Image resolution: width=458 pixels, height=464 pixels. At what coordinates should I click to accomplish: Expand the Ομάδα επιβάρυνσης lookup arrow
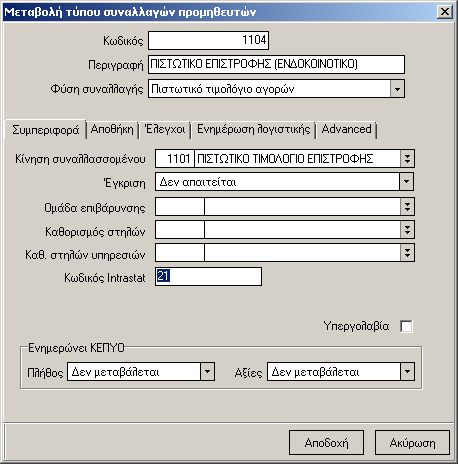point(407,207)
